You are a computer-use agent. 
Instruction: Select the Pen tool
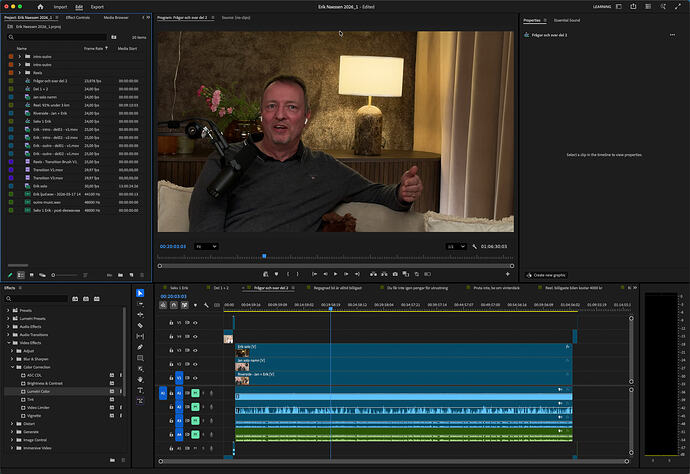[x=140, y=347]
